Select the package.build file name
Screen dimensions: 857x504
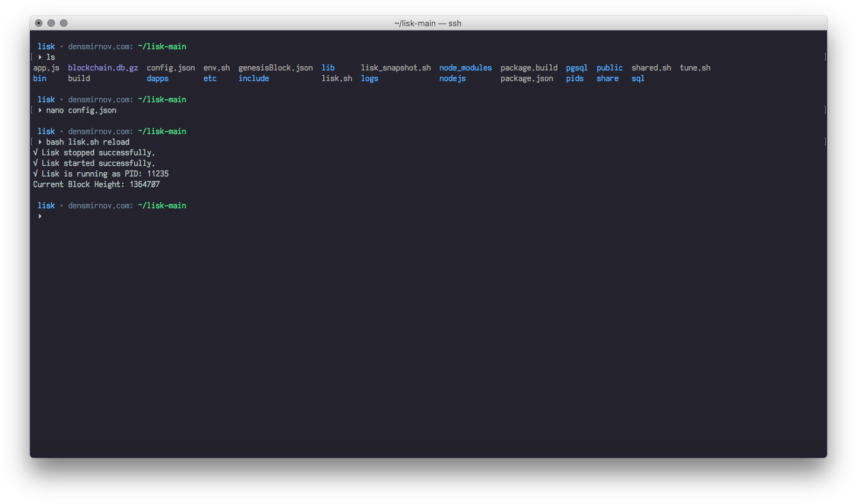[x=529, y=68]
